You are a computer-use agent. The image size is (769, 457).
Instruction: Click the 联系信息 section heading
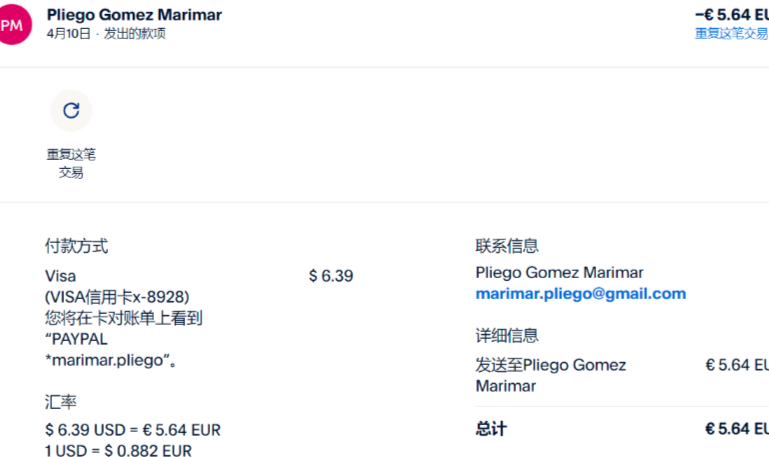click(x=506, y=246)
